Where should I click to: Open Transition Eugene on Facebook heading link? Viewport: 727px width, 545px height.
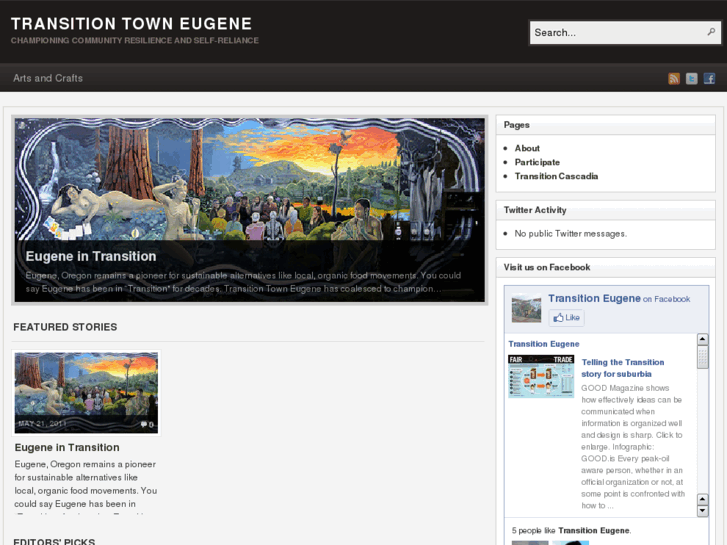tap(594, 298)
